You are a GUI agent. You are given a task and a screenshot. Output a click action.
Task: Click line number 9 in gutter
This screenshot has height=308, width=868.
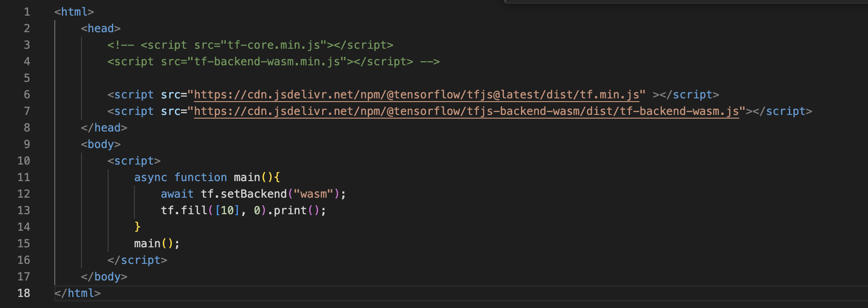click(x=27, y=144)
